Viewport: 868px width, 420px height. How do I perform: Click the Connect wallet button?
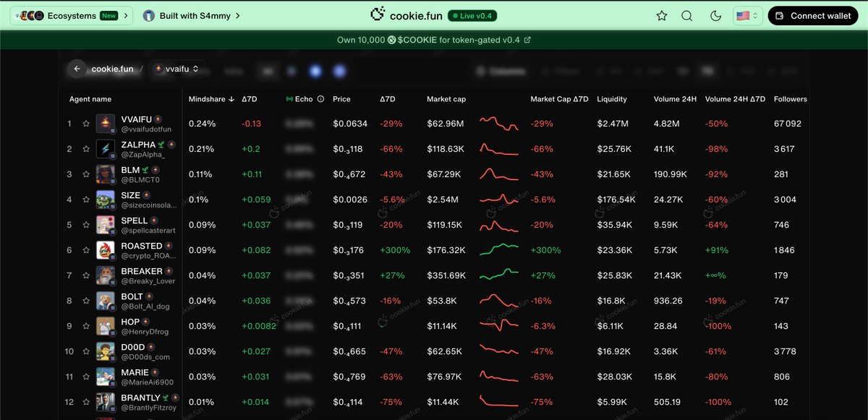pos(813,16)
